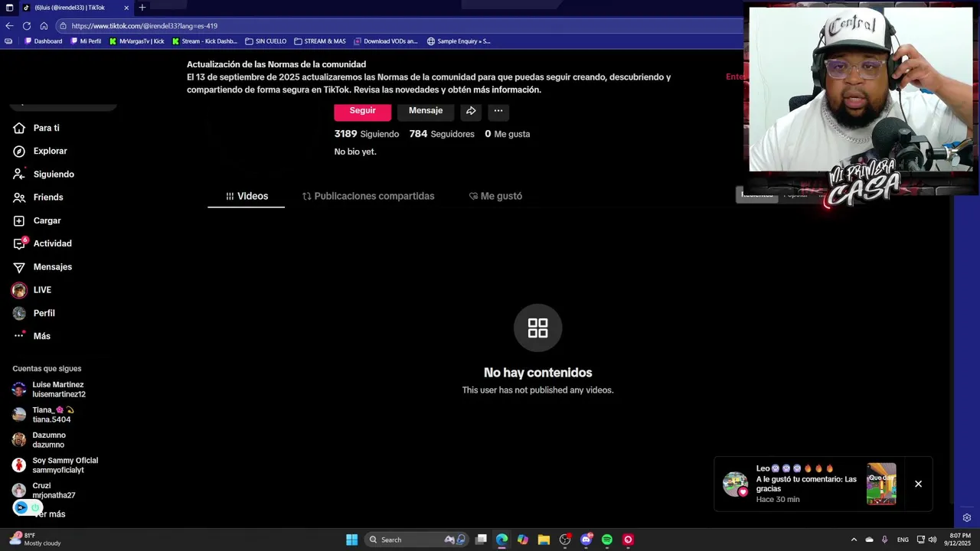Switch to the Me gustó tab
Screen dimensions: 980x551
coord(495,196)
